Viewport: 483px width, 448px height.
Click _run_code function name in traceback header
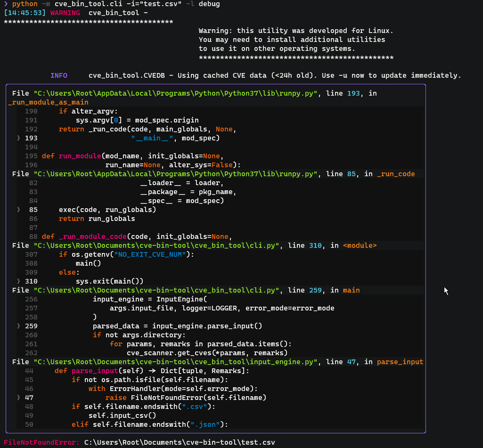click(x=396, y=174)
